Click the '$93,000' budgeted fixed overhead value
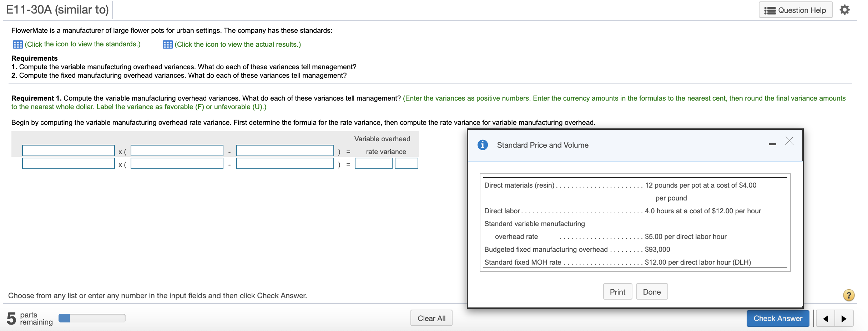Screen dimensions: 868x331 coord(657,249)
